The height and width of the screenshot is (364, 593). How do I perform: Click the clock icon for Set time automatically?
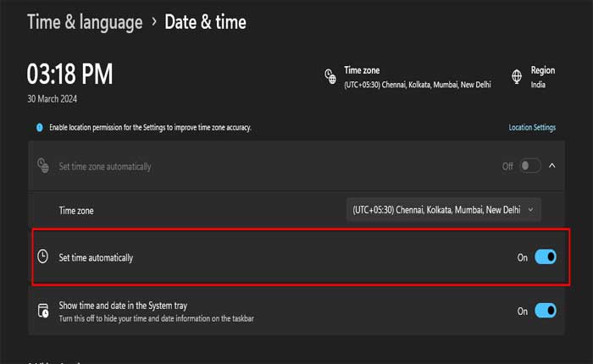coord(43,256)
